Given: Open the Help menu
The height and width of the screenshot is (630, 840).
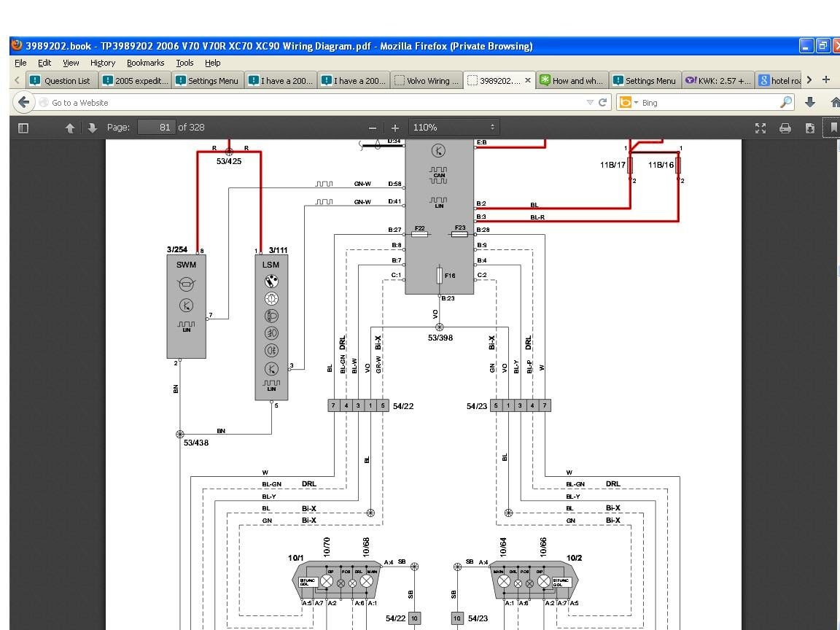Looking at the screenshot, I should pyautogui.click(x=213, y=63).
